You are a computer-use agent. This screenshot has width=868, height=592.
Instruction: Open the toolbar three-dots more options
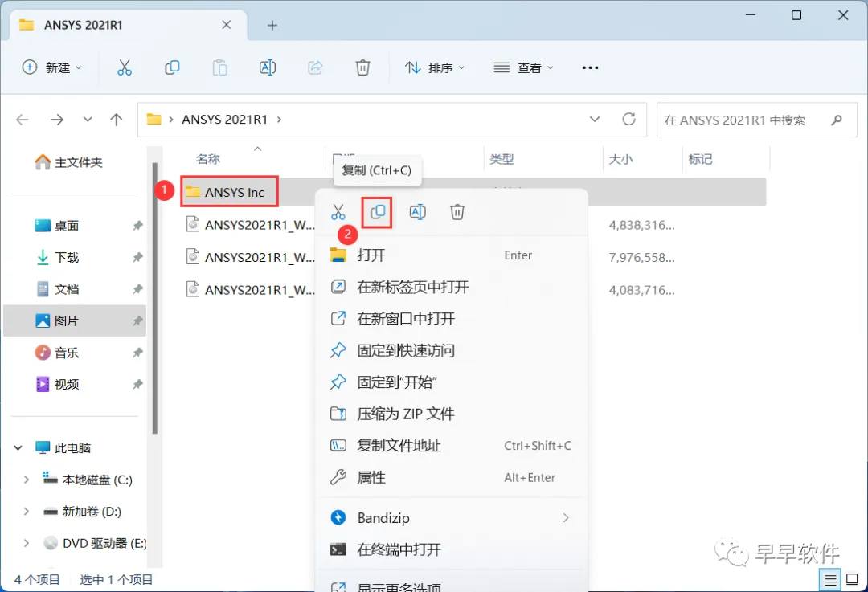click(x=590, y=67)
